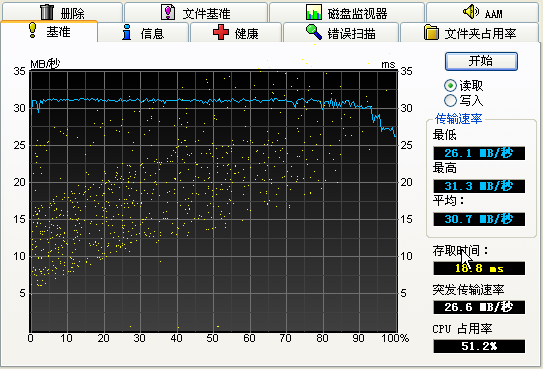The width and height of the screenshot is (543, 369).
Task: Open the 文件夹占用率 tab
Action: [x=470, y=33]
